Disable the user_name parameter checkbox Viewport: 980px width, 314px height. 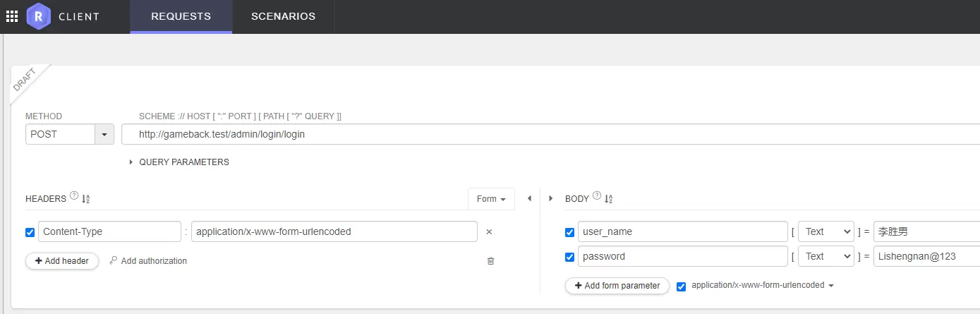(569, 232)
